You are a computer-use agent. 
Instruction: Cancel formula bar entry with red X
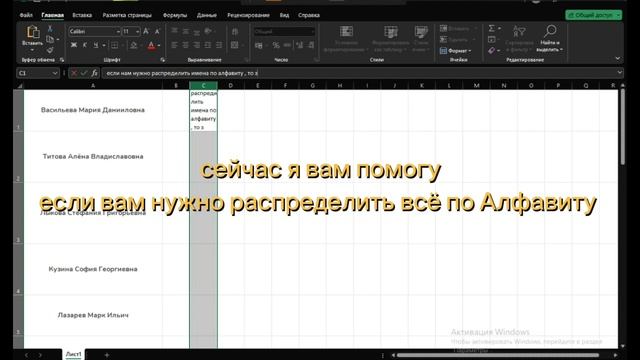pyautogui.click(x=74, y=73)
